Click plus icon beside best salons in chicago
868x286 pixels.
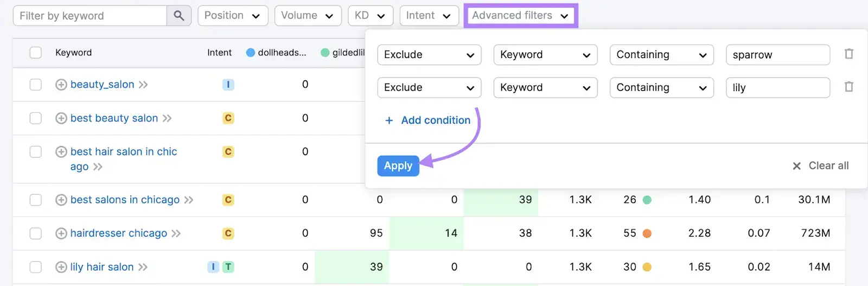(61, 200)
